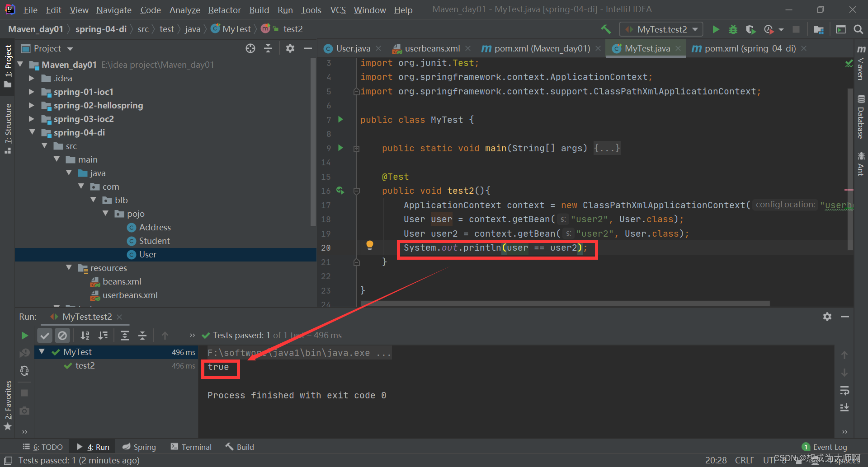868x467 pixels.
Task: Toggle show ignored tests icon
Action: (x=62, y=336)
